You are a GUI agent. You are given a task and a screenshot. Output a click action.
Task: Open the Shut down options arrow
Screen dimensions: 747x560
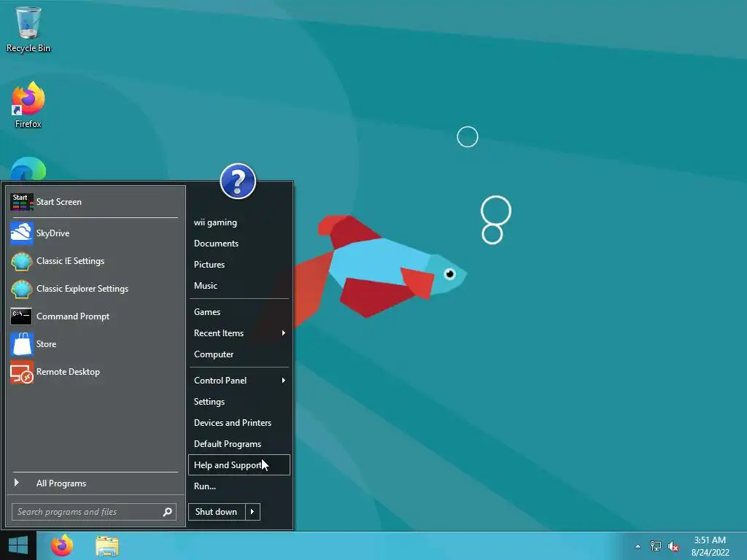(252, 512)
